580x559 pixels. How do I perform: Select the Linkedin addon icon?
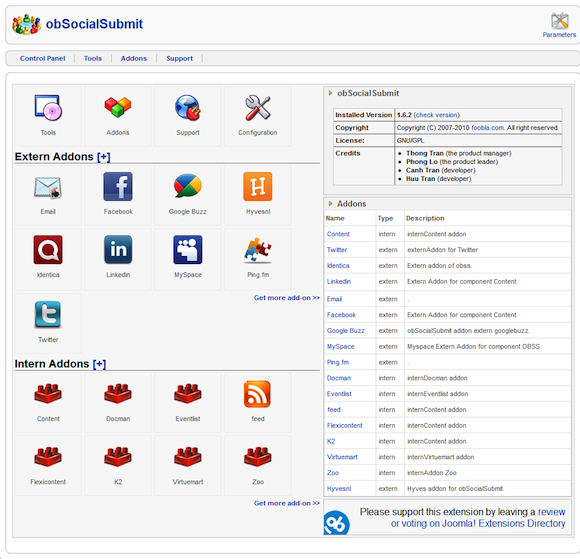tap(118, 250)
